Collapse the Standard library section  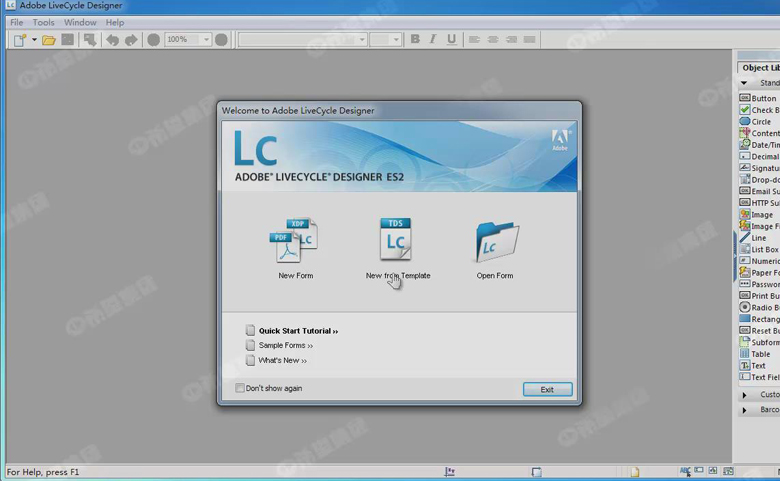744,83
